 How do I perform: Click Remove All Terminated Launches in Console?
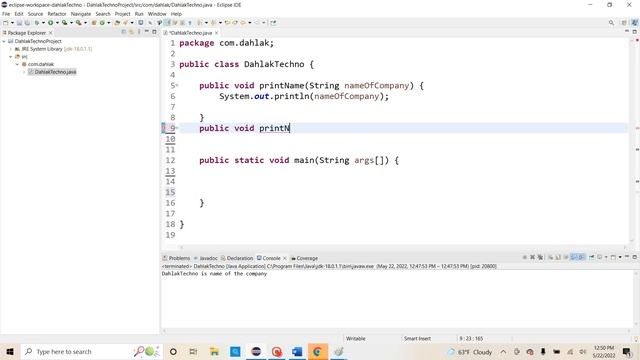pos(540,257)
